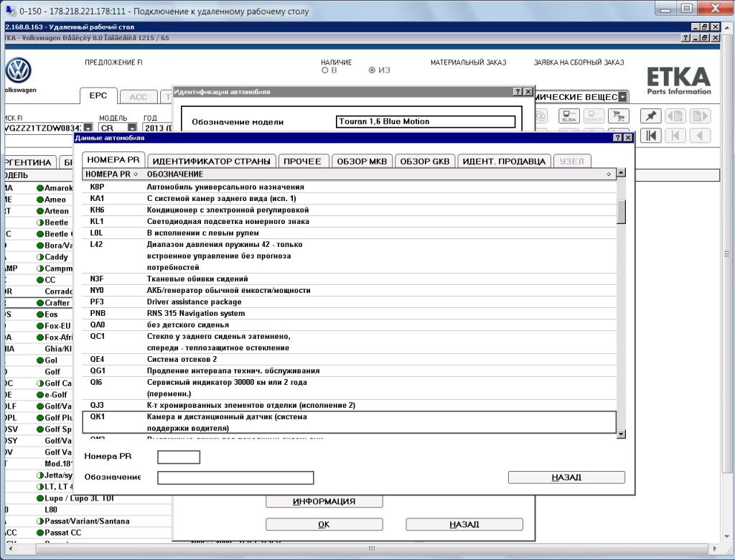735x560 pixels.
Task: Open the ИДЕНТИФИКАТОР СТРАНЫ tab
Action: click(212, 162)
